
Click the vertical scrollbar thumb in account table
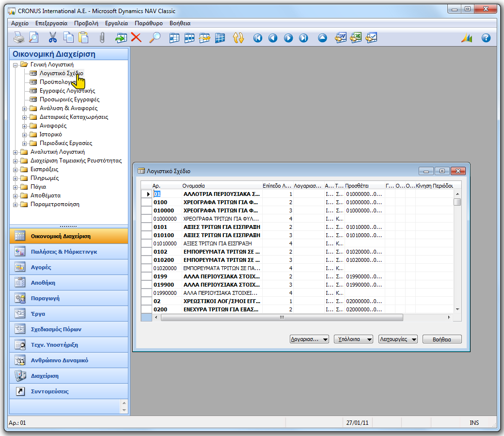[457, 202]
